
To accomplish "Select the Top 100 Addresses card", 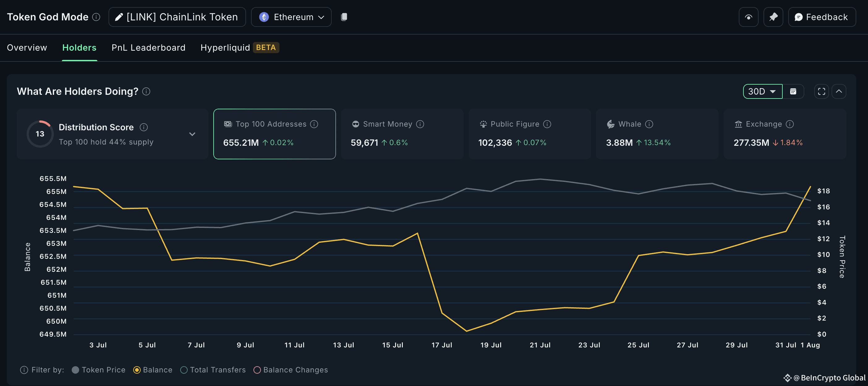I will point(274,134).
